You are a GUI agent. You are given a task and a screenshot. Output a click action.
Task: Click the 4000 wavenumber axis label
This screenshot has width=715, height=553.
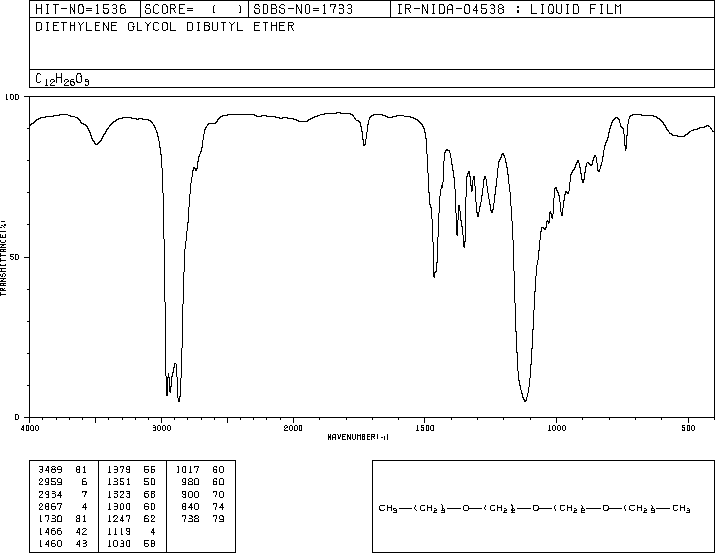30,428
